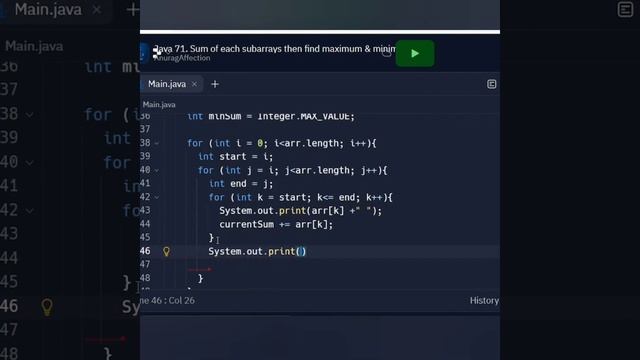Screen dimensions: 640x360
Task: Click the 'System.out.print(arr[k] +" ");' line
Action: [300, 211]
